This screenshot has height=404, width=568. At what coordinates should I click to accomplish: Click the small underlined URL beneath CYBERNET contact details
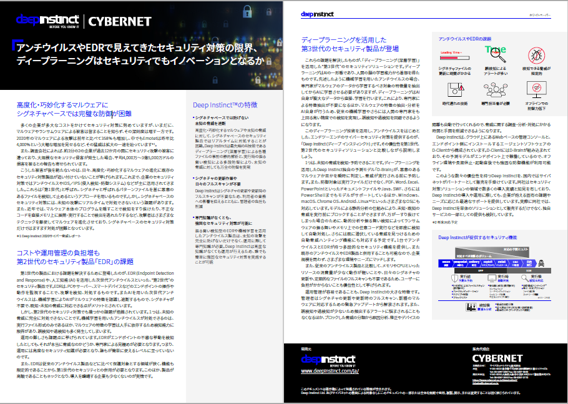coord(496,381)
